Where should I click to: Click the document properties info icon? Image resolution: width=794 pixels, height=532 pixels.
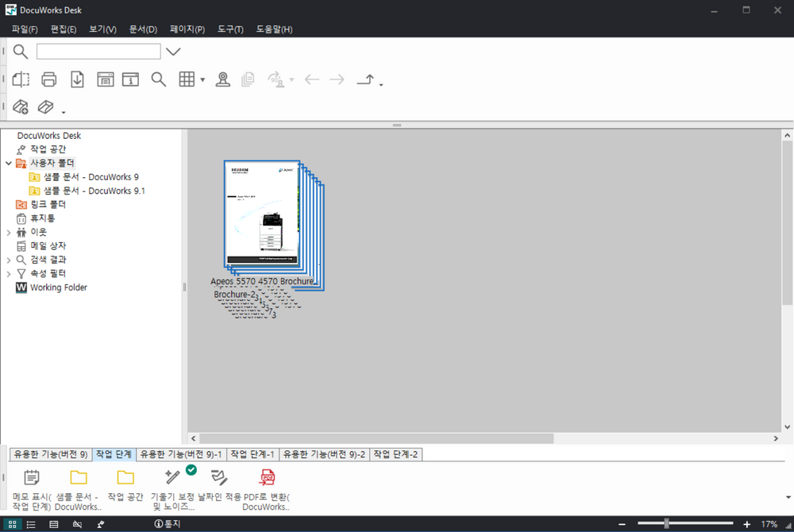[130, 79]
